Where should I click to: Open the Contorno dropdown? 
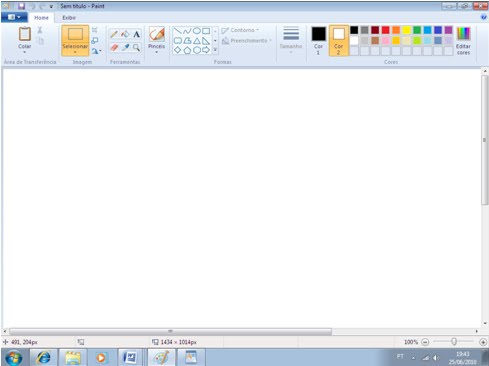pos(240,30)
